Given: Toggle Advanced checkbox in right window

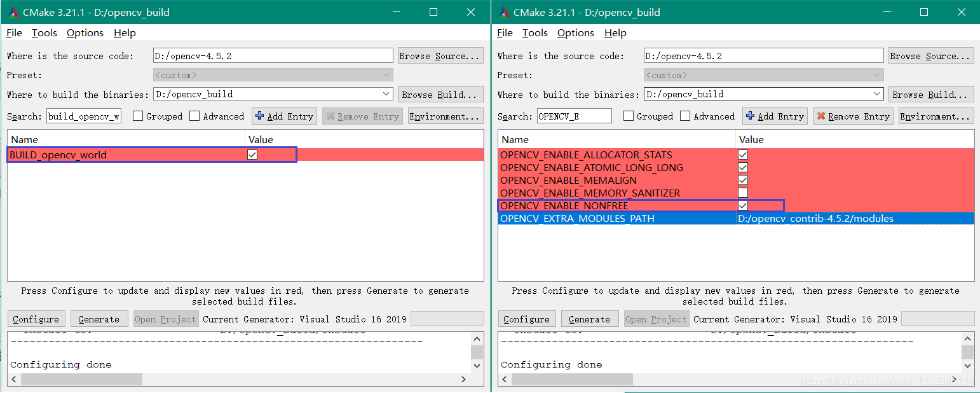Looking at the screenshot, I should coord(685,116).
